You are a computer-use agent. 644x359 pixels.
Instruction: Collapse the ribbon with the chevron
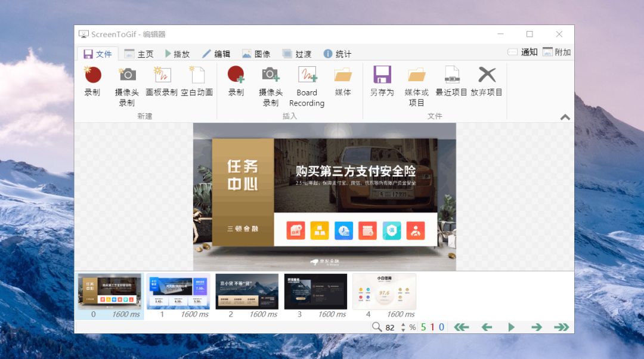pyautogui.click(x=565, y=117)
